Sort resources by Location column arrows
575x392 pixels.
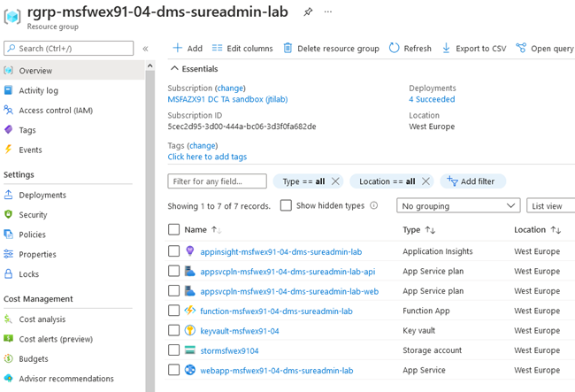(556, 230)
